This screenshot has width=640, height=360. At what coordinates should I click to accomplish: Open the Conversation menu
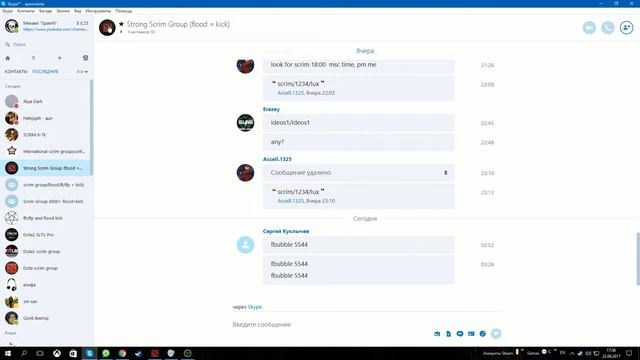(x=45, y=11)
